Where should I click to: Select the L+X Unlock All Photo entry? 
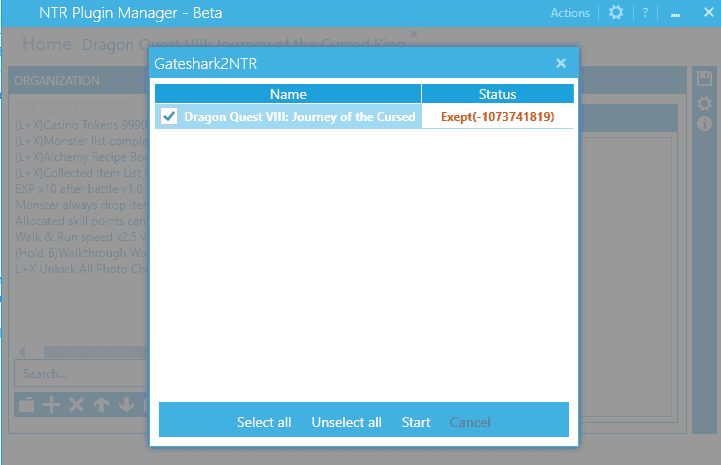click(x=81, y=269)
